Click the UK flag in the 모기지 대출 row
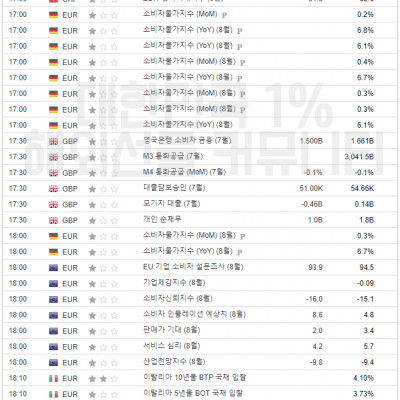 [x=53, y=204]
